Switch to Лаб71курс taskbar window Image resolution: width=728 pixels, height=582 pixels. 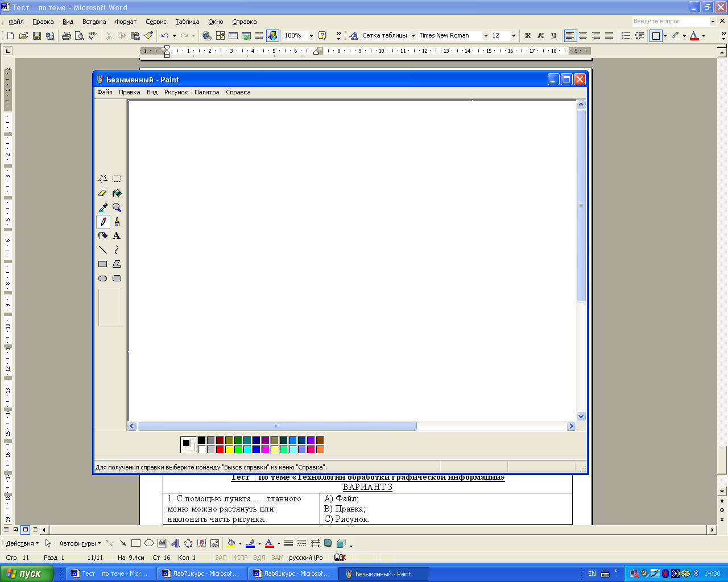pyautogui.click(x=202, y=573)
